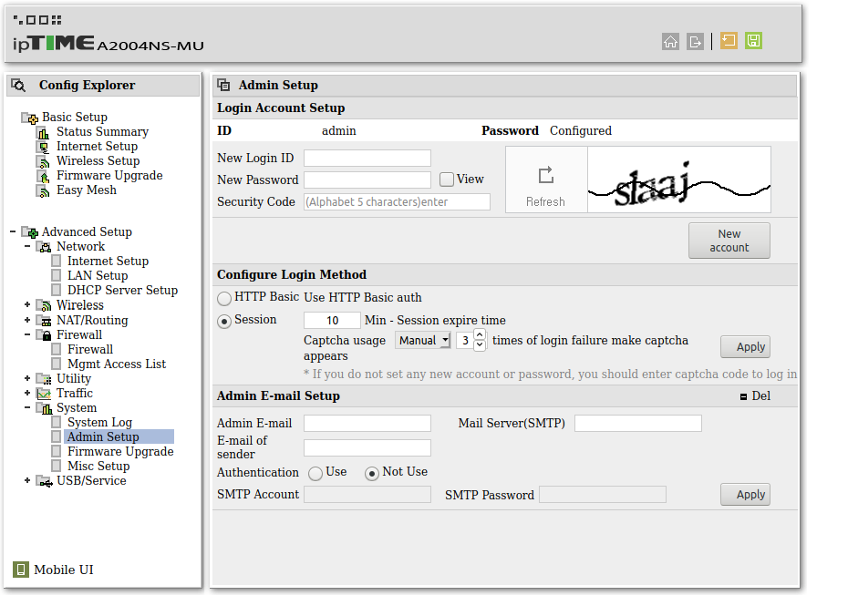The height and width of the screenshot is (616, 848).
Task: Click the Config Explorer search icon
Action: click(18, 84)
